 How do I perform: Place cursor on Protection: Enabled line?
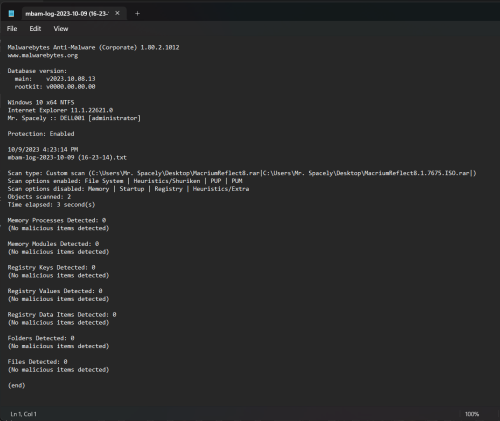coord(41,134)
